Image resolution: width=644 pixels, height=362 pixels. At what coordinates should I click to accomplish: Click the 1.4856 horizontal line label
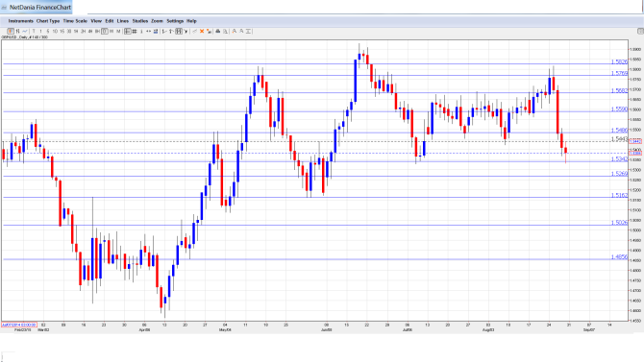point(619,257)
